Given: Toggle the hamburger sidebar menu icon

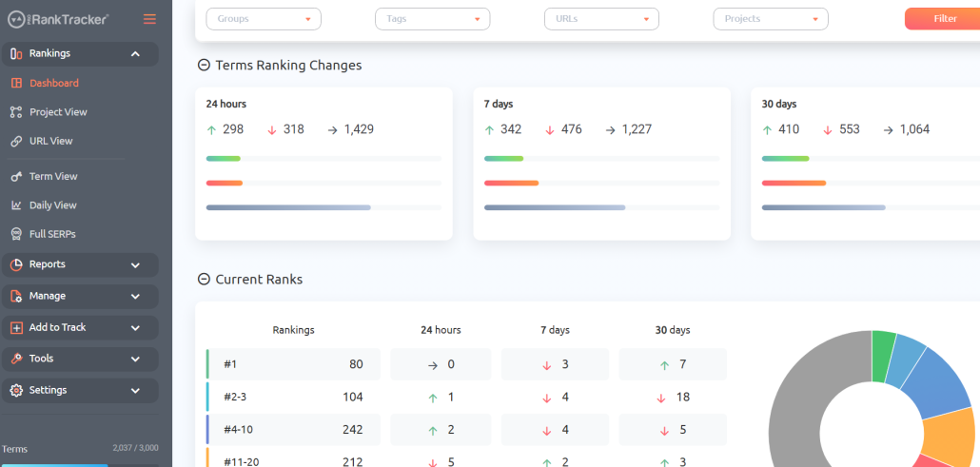Looking at the screenshot, I should pos(149,19).
